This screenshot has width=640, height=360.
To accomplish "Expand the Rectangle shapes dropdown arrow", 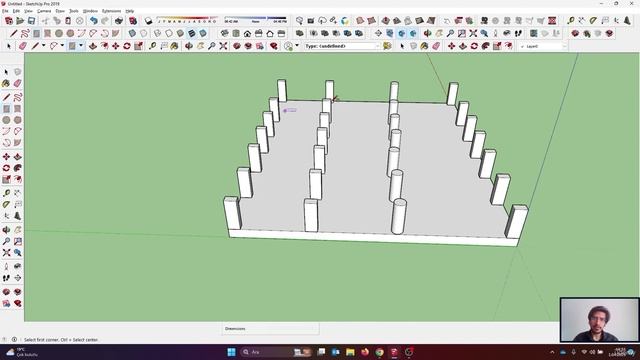I will 81,46.
